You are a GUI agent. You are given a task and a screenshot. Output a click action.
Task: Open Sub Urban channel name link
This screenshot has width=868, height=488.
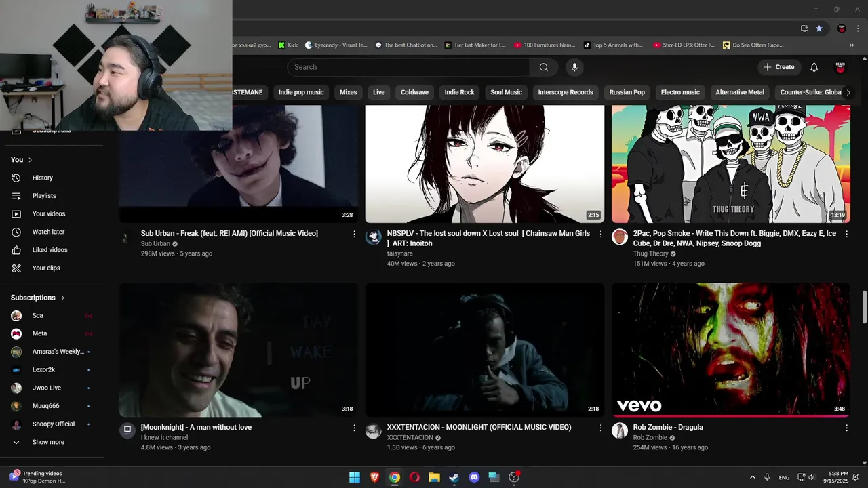[155, 244]
